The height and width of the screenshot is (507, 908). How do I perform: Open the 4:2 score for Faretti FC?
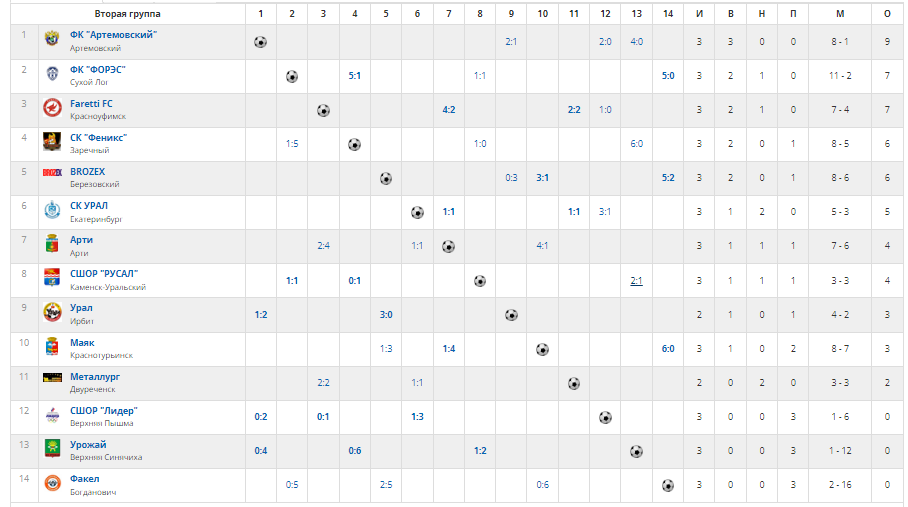pos(449,110)
